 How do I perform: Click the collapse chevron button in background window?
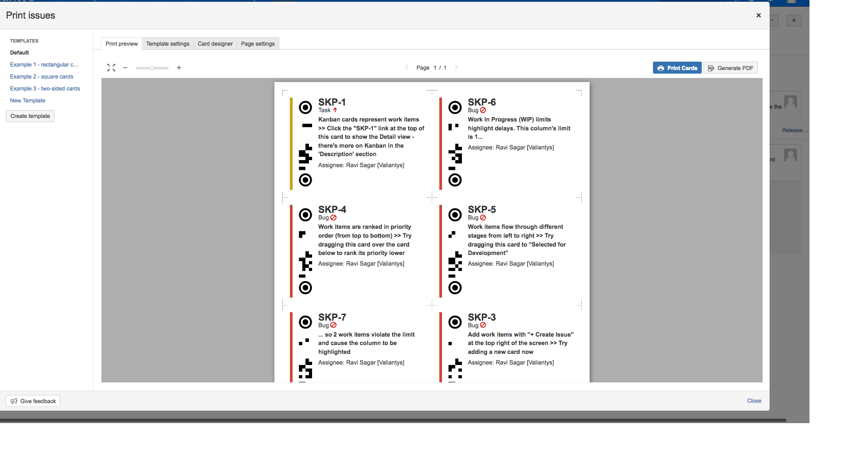(794, 20)
